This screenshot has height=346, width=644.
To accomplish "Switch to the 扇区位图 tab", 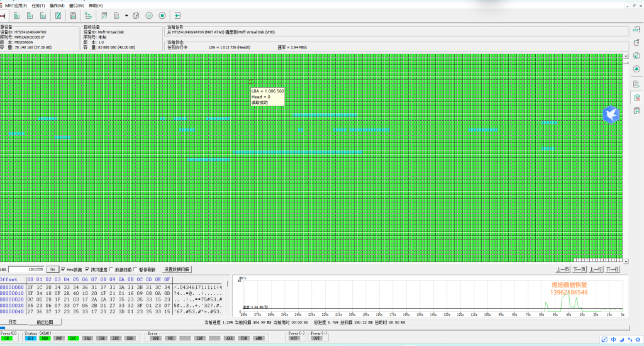I will (x=45, y=322).
